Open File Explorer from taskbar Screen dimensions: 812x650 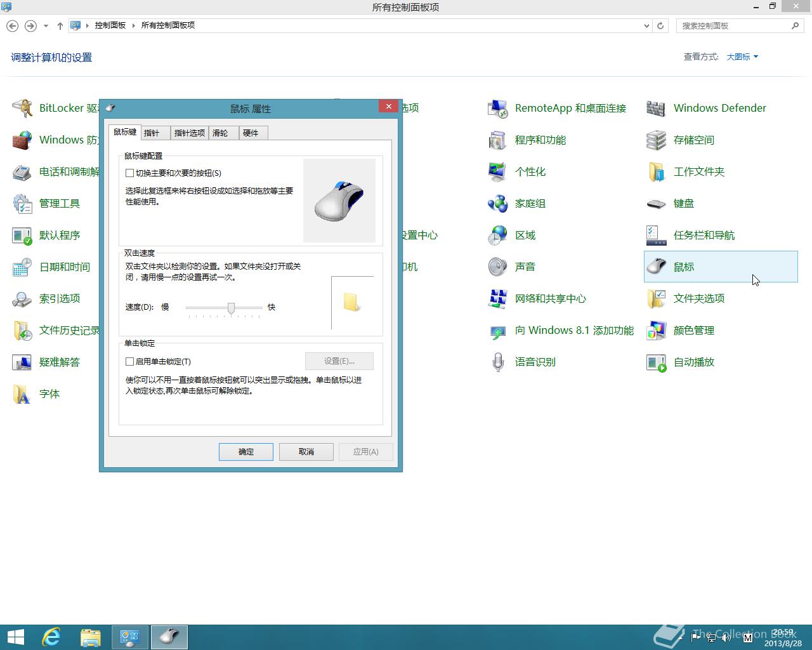pos(91,637)
